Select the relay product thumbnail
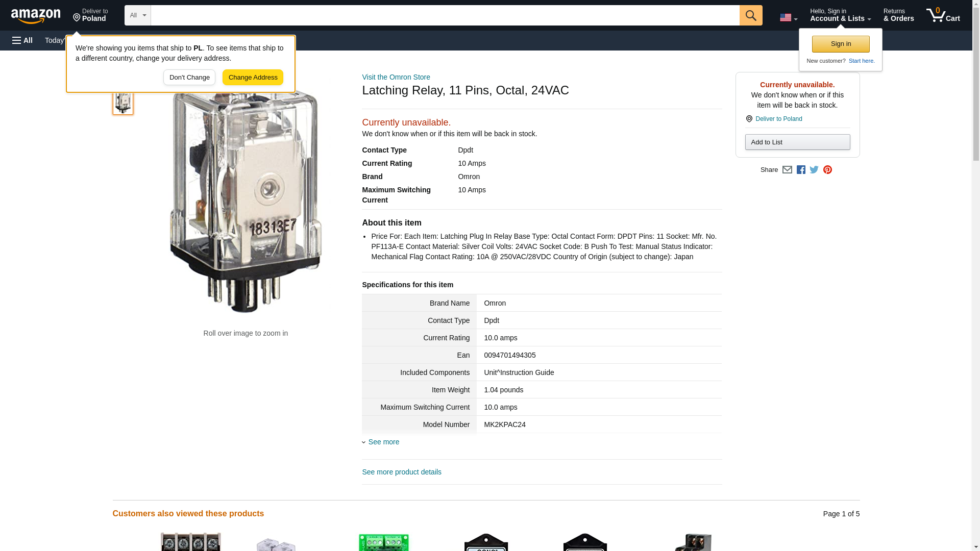Image resolution: width=980 pixels, height=551 pixels. point(123,102)
